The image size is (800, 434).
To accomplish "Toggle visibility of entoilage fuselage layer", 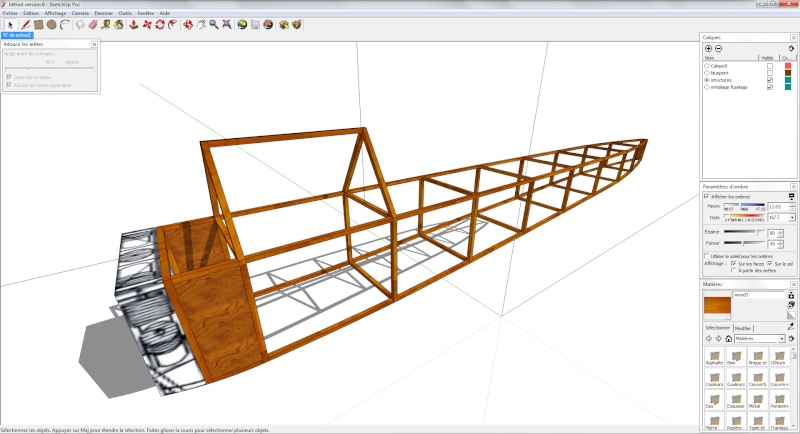I will click(x=770, y=87).
